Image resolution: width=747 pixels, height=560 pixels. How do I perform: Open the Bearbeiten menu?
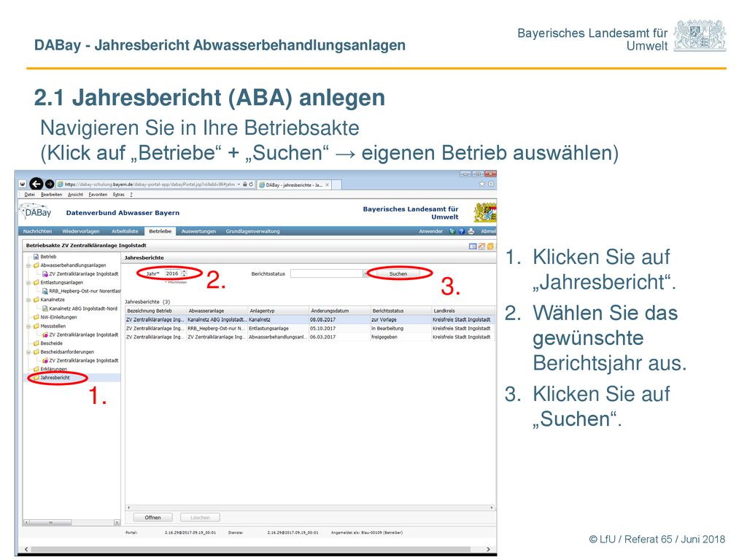tap(52, 195)
